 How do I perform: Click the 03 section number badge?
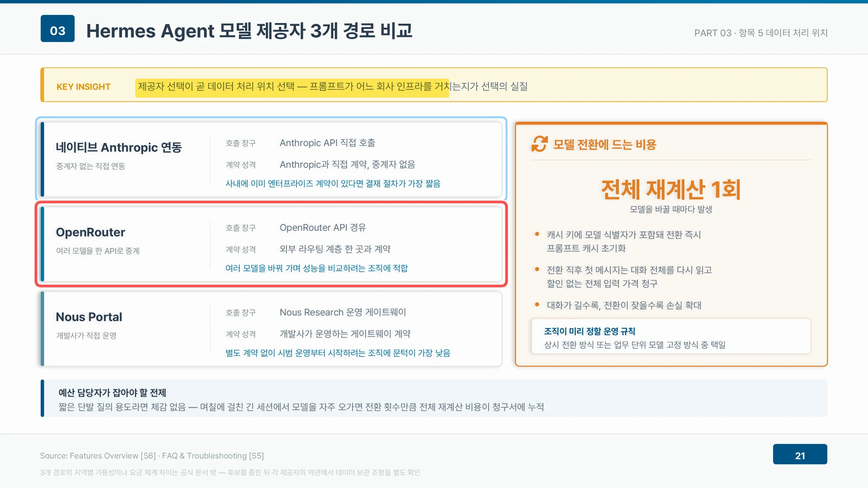[x=57, y=28]
